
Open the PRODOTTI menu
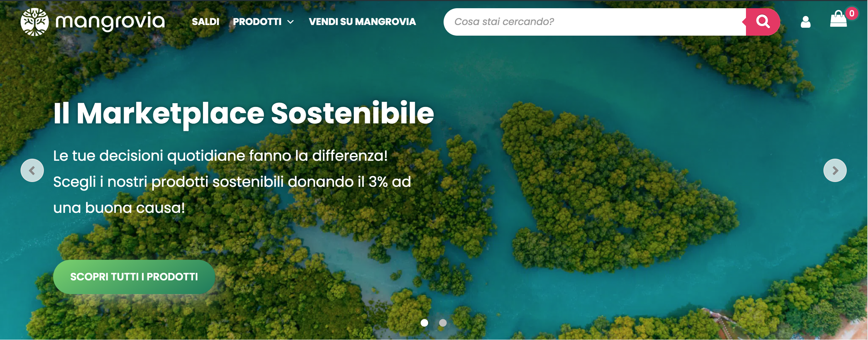pos(257,22)
